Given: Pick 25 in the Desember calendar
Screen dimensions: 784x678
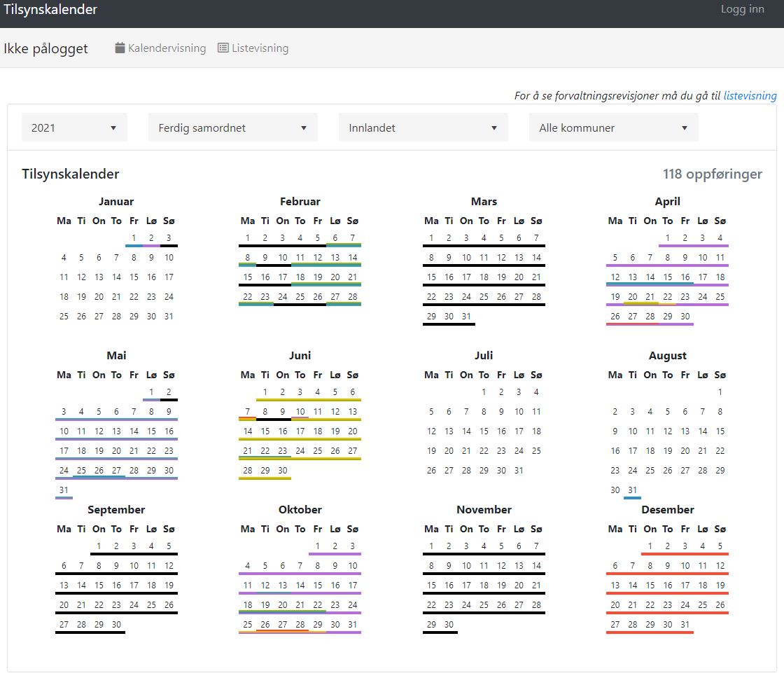Looking at the screenshot, I should point(703,605).
